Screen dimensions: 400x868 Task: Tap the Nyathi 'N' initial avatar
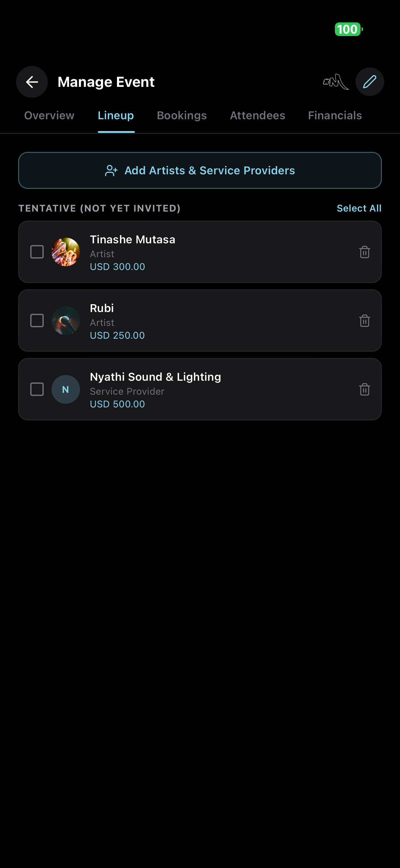(x=66, y=390)
